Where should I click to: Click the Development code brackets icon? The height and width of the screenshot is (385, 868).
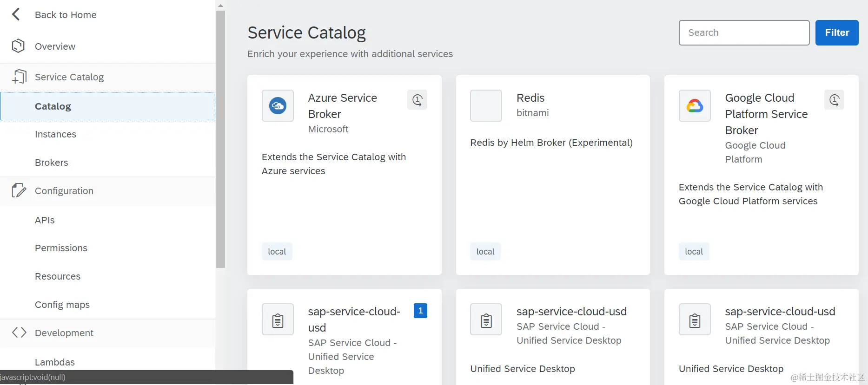click(19, 333)
